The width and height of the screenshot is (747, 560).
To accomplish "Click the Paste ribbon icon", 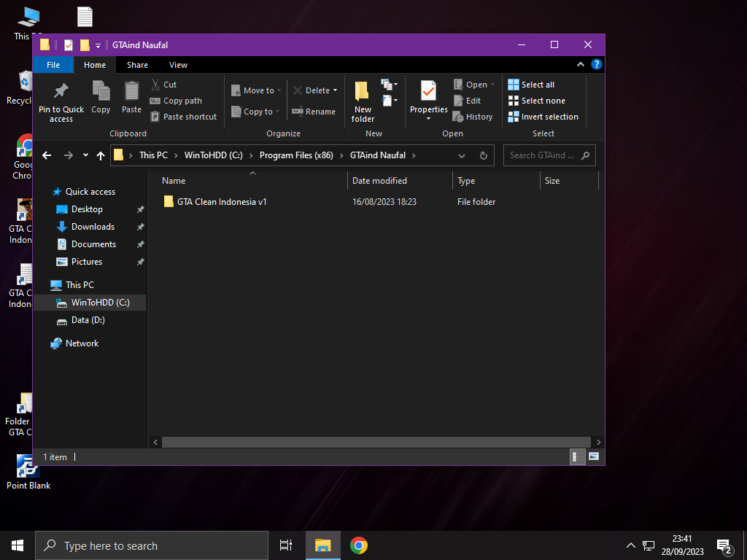I will pos(131,91).
